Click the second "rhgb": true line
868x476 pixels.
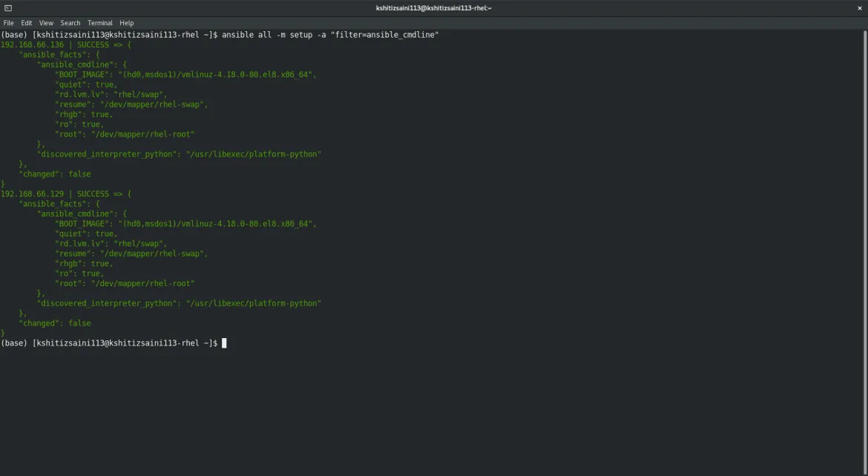pos(84,263)
